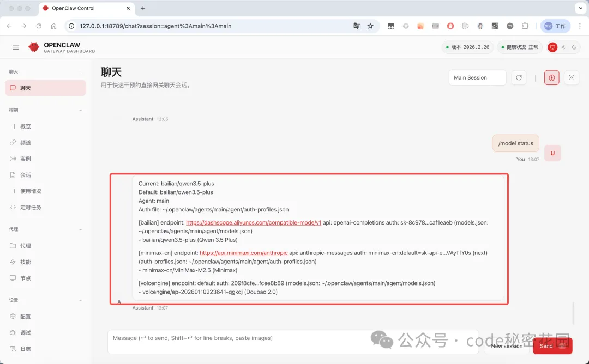This screenshot has height=364, width=589.
Task: Open the 工作 browser profile
Action: pyautogui.click(x=555, y=26)
